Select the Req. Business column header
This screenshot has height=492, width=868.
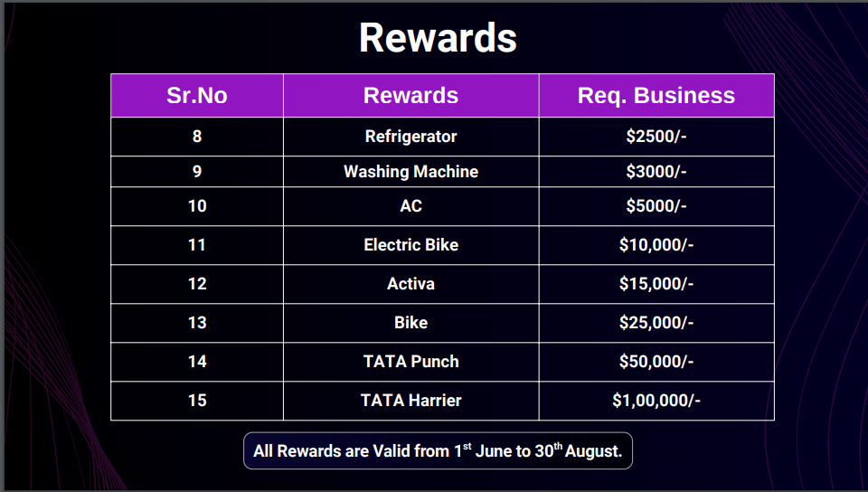click(656, 95)
